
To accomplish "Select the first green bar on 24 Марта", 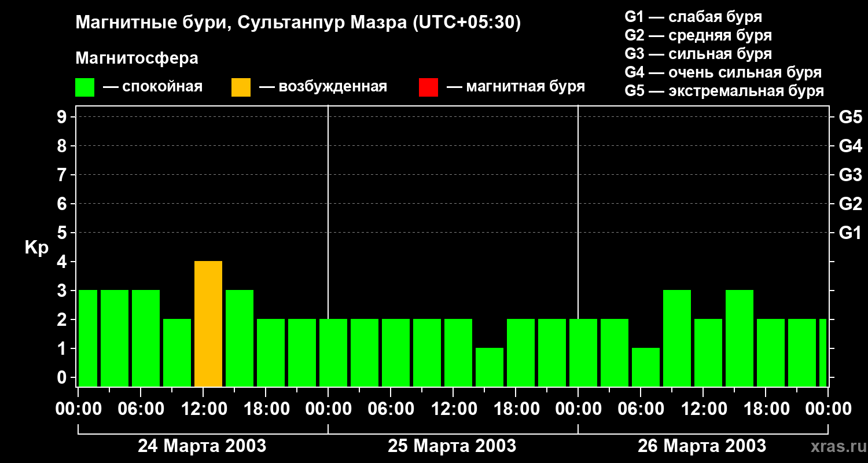I will coord(88,338).
